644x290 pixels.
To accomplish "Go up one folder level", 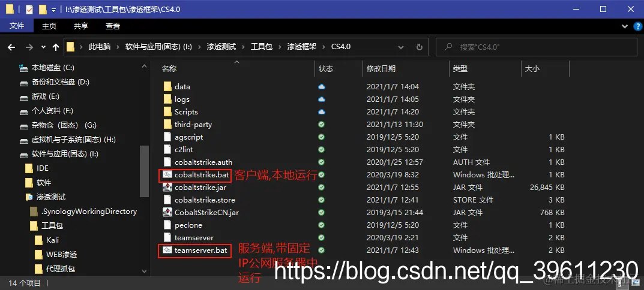I will (56, 47).
